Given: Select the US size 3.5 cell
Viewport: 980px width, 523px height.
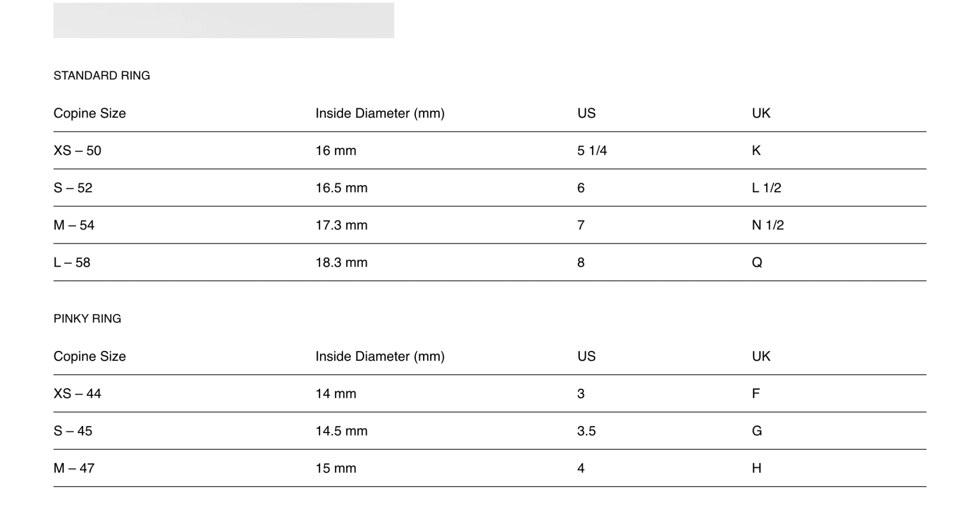Looking at the screenshot, I should 586,431.
